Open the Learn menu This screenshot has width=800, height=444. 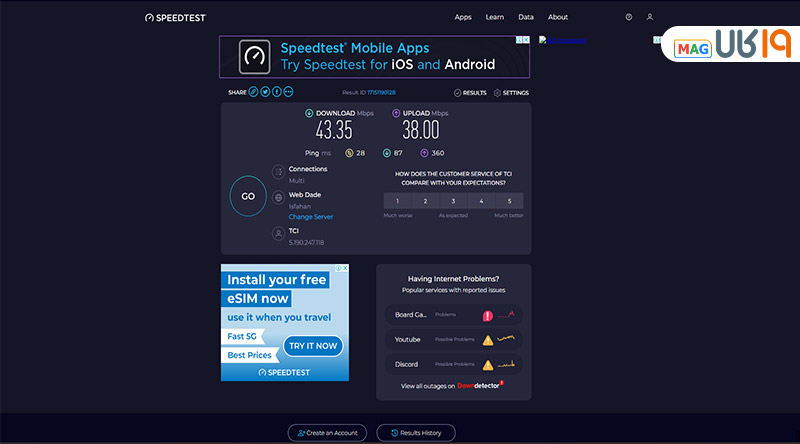[494, 17]
